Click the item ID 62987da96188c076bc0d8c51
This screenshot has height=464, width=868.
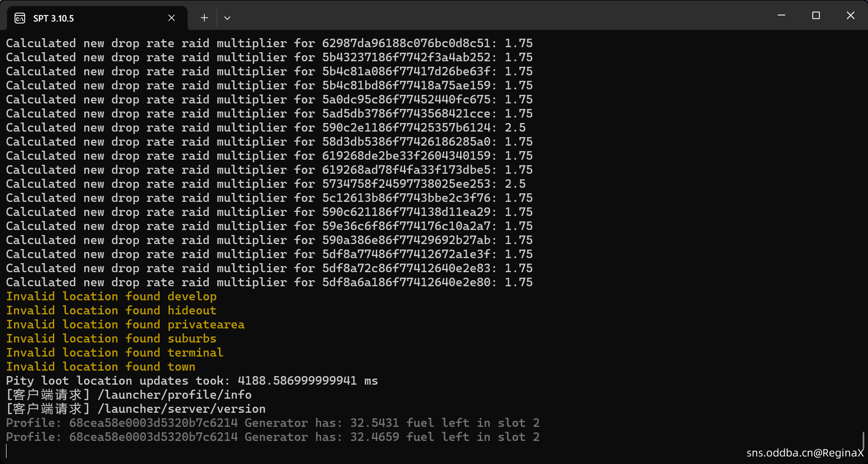click(x=406, y=44)
